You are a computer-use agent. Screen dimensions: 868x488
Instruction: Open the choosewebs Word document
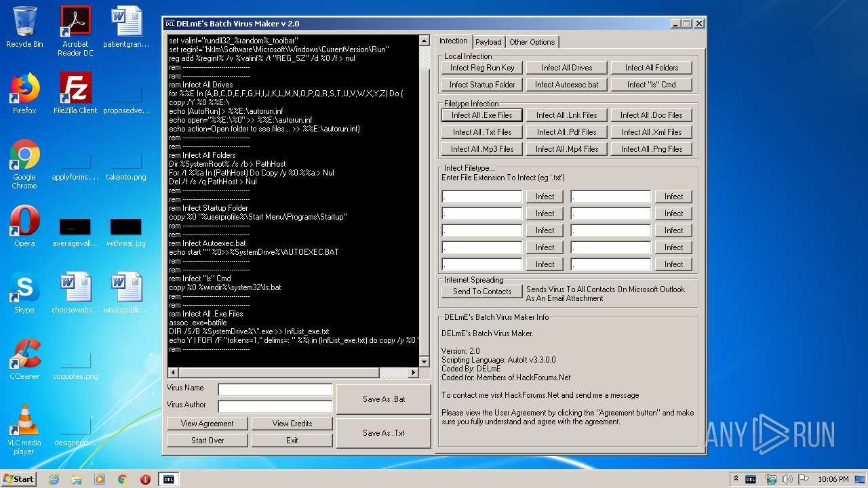(75, 293)
